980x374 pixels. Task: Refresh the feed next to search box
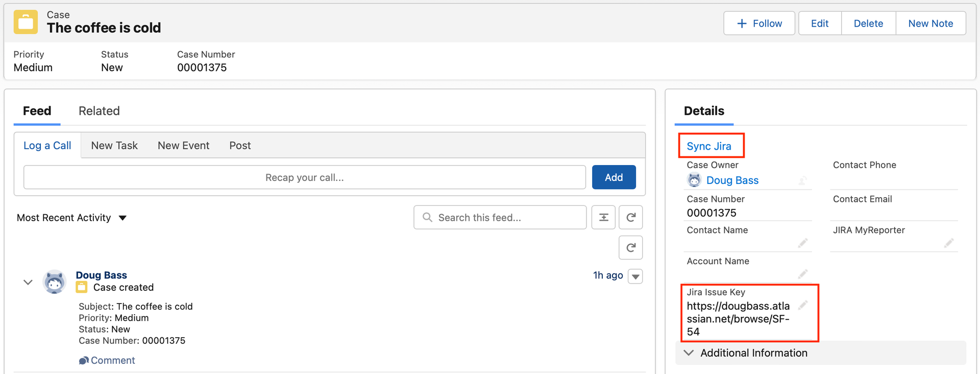[x=631, y=218]
